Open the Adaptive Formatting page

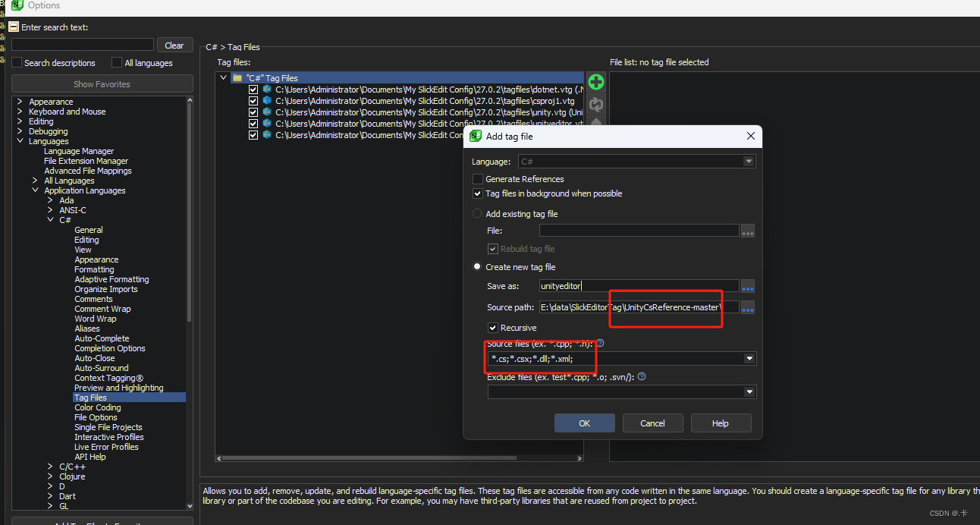[x=112, y=279]
